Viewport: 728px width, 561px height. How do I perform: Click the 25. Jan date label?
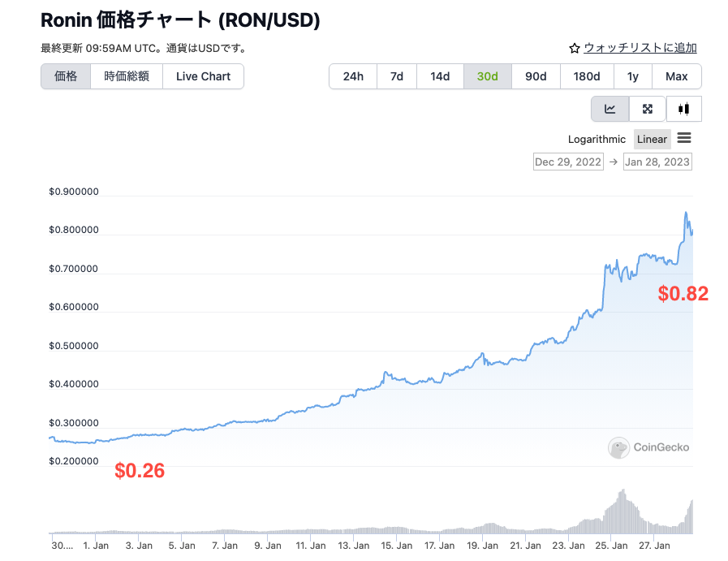611,546
